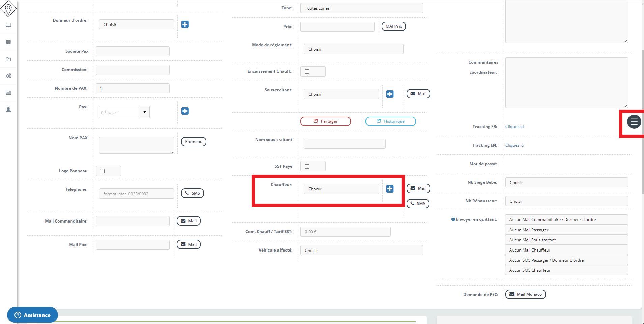
Task: Open the round hamburger menu button
Action: 634,122
